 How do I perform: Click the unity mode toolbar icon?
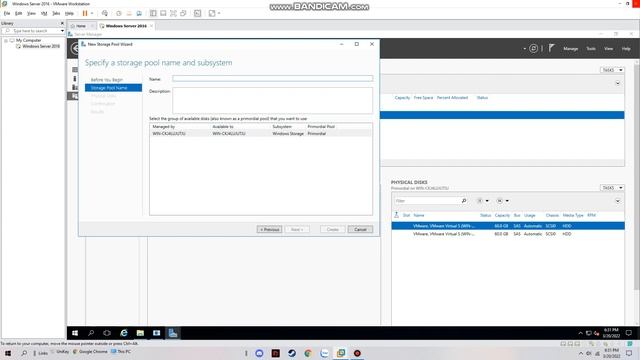(x=183, y=13)
